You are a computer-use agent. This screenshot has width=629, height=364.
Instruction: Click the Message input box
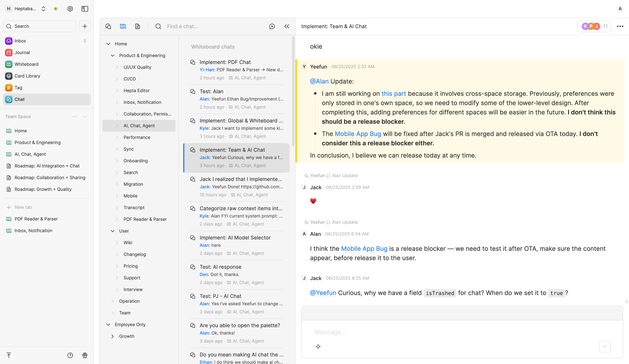462,332
